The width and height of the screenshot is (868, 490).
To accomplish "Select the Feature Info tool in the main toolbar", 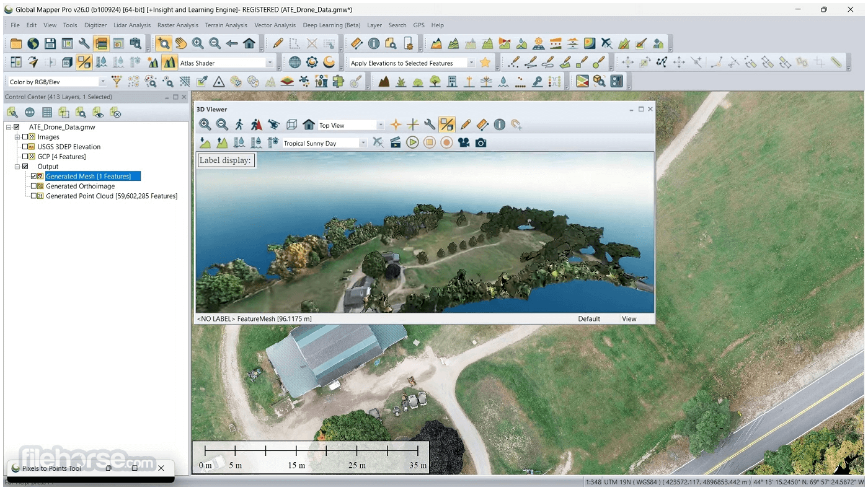I will click(374, 43).
